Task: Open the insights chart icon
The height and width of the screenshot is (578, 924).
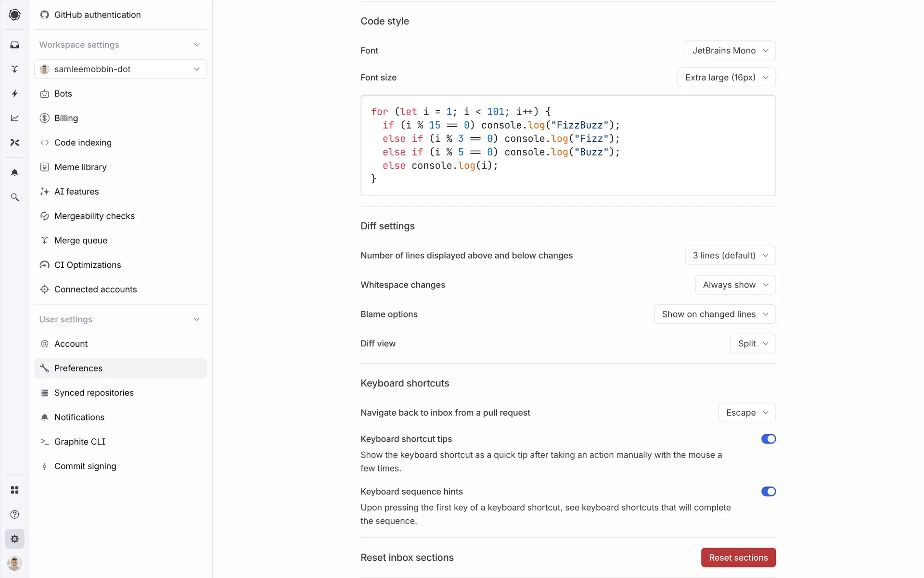Action: pos(14,118)
